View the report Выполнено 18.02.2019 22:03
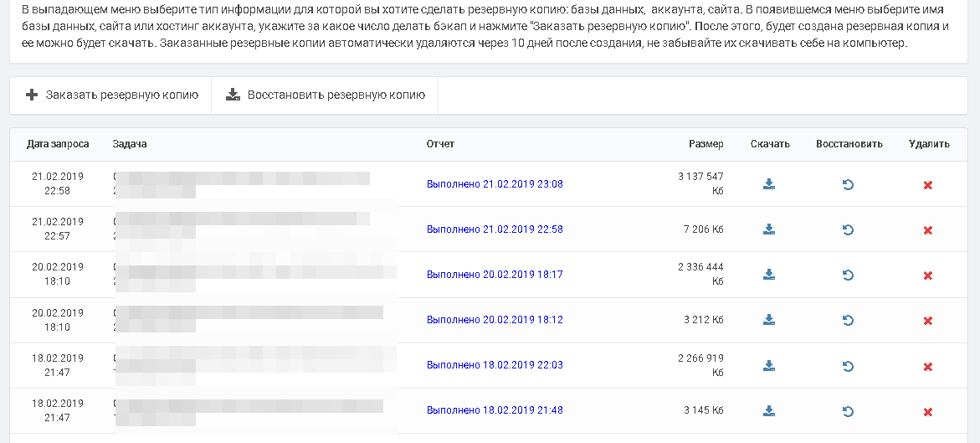Screen dimensions: 980x443 click(495, 365)
